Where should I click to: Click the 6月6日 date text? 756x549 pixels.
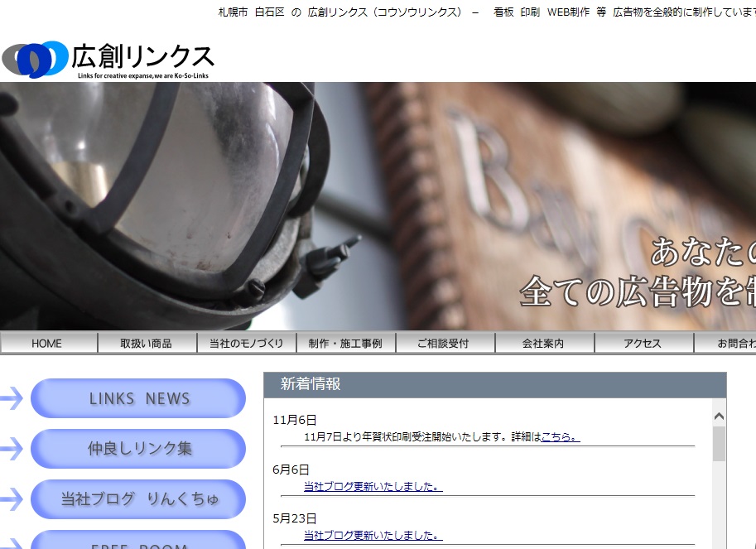tap(291, 470)
